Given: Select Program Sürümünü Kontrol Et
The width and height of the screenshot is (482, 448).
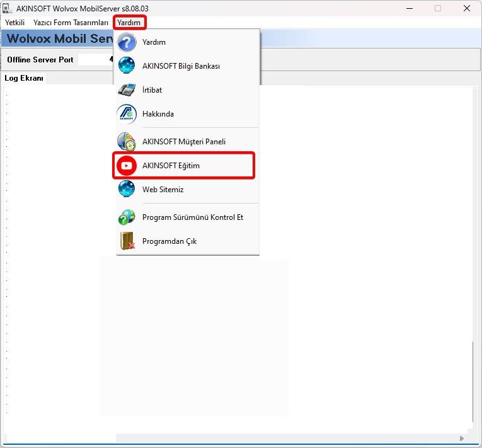Looking at the screenshot, I should click(x=188, y=217).
